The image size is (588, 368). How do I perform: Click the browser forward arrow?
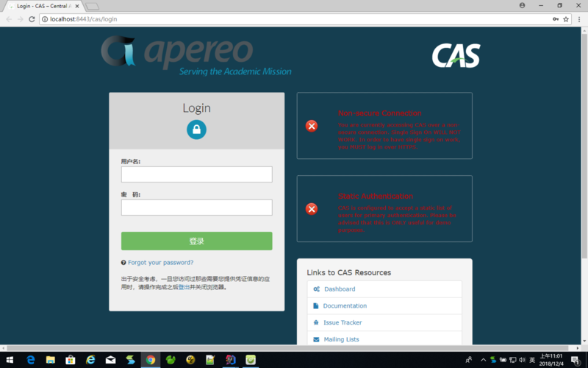coord(21,19)
